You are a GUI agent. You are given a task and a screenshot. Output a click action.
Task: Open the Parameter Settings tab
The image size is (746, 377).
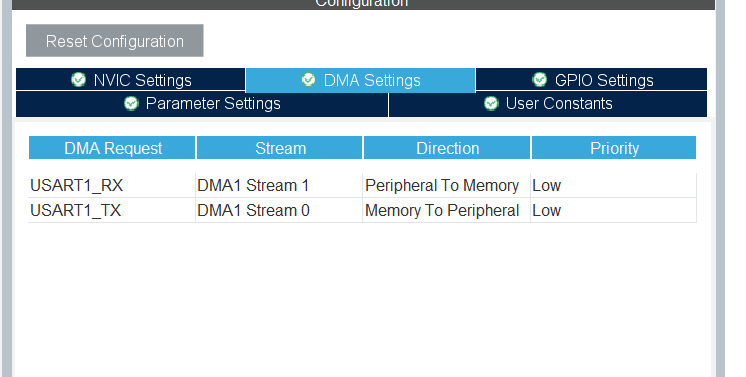point(202,104)
